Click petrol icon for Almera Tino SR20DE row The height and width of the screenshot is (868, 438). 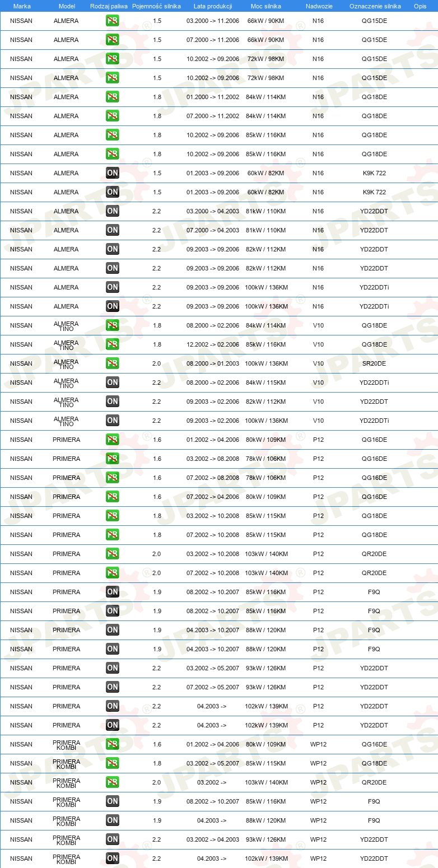[112, 363]
